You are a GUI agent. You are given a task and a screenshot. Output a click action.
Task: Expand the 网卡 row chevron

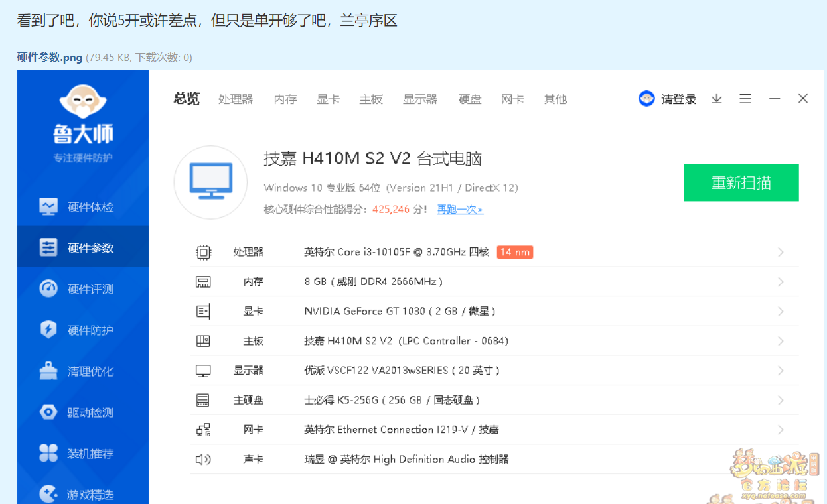pos(781,430)
